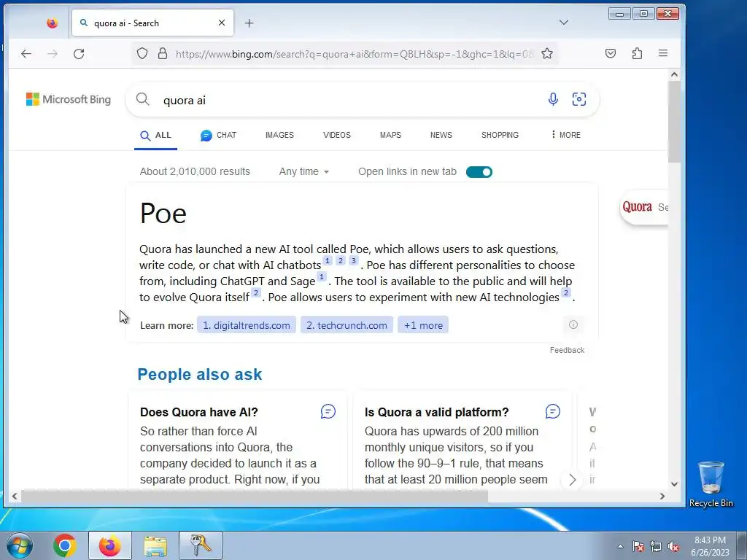
Task: Click the Feedback link under the answer card
Action: pyautogui.click(x=567, y=351)
